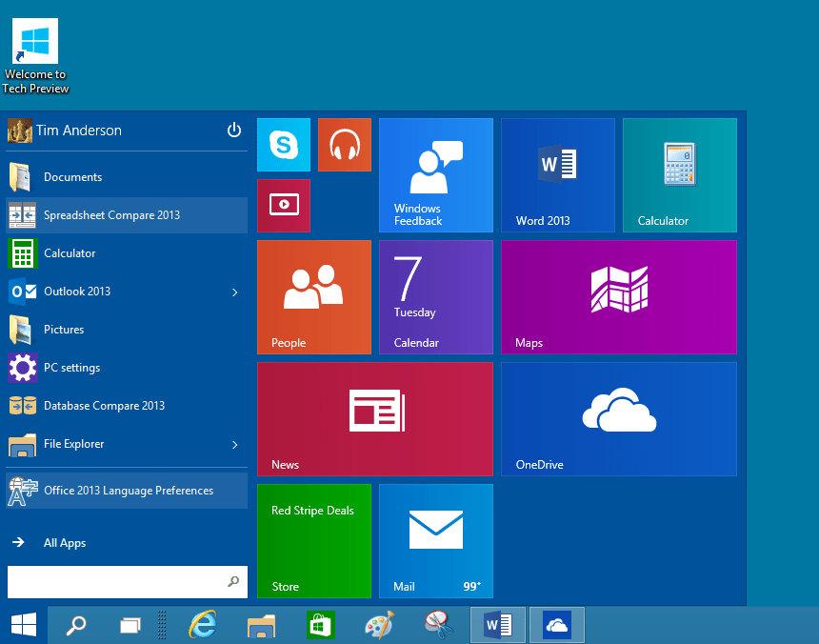Launch Paint from the taskbar
The width and height of the screenshot is (819, 644).
coord(379,625)
